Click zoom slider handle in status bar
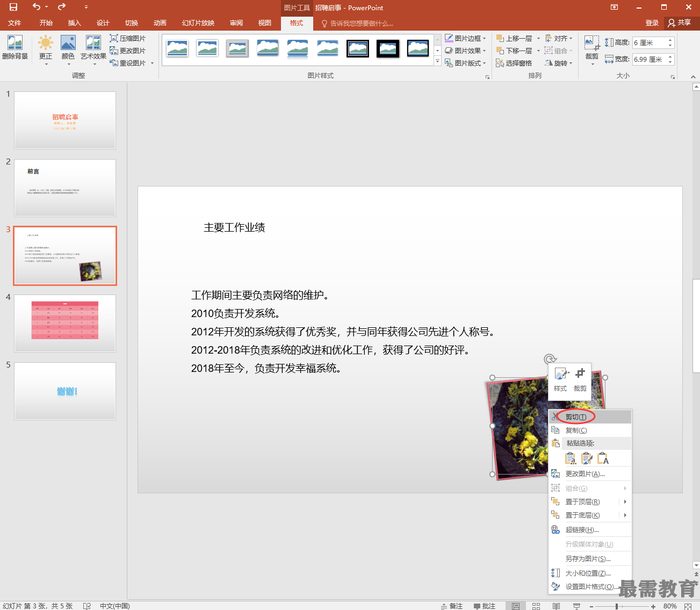This screenshot has width=700, height=610. coord(617,606)
